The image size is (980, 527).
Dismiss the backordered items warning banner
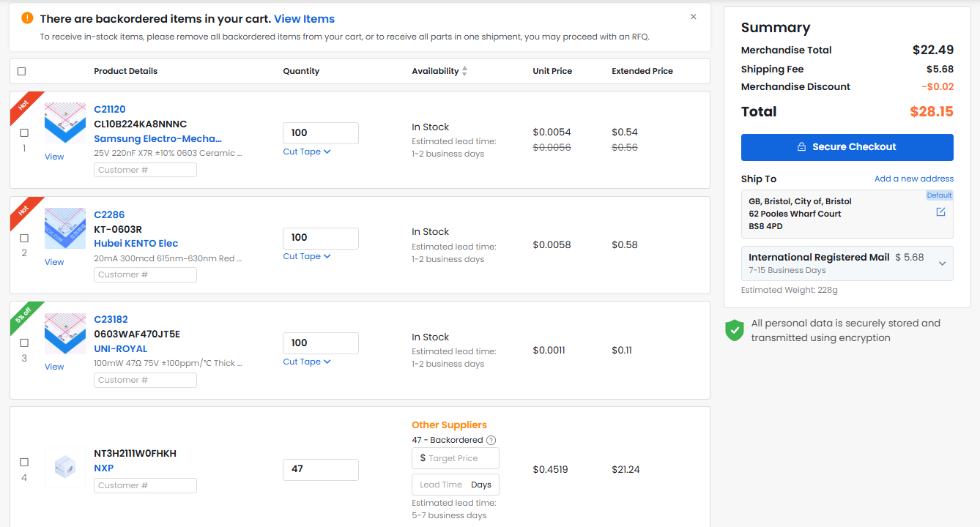coord(693,17)
